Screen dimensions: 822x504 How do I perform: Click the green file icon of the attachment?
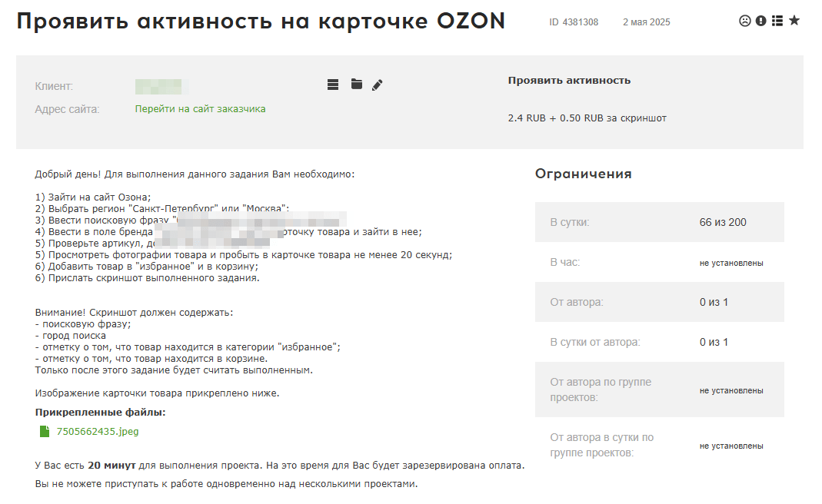click(x=45, y=431)
